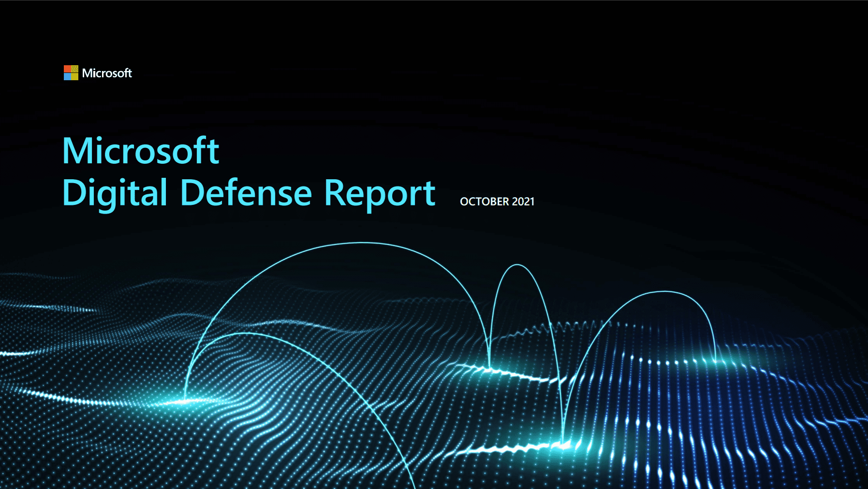
Task: Select the blue square in the Microsoft logo
Action: pyautogui.click(x=67, y=76)
